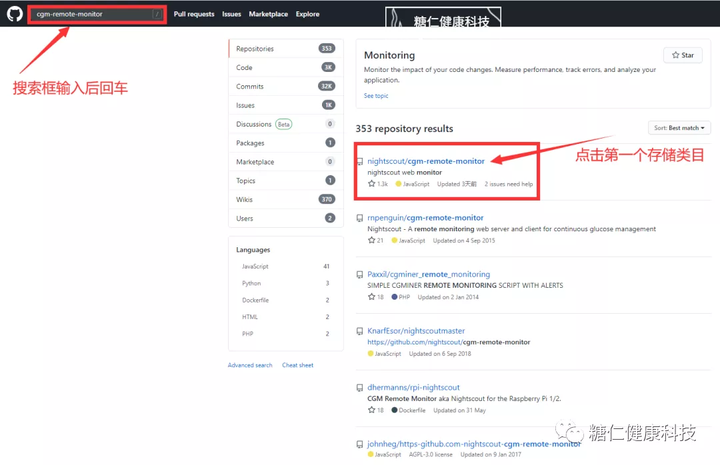720x465 pixels.
Task: Click the repo icon beside nightscout/cgm-remote-monitor
Action: point(360,162)
